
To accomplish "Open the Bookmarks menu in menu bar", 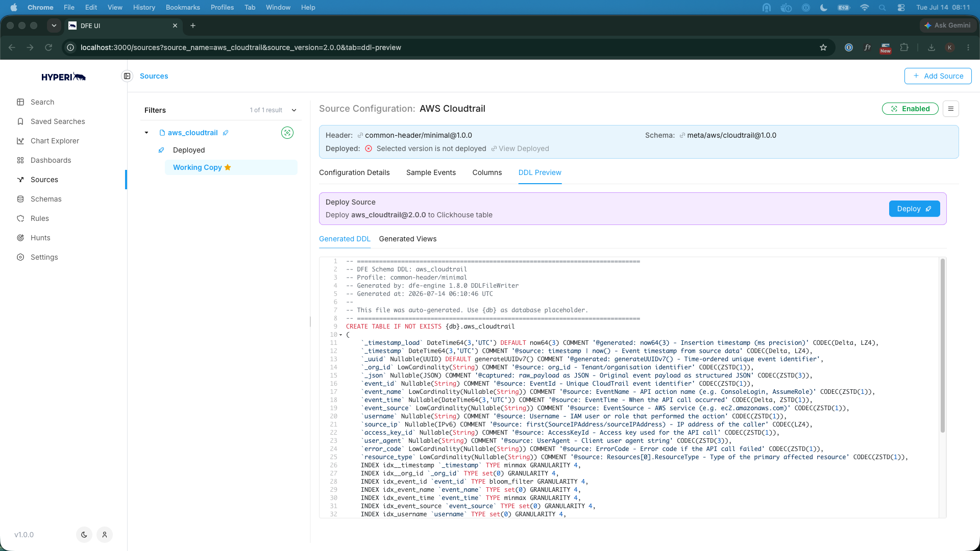I will 183,7.
